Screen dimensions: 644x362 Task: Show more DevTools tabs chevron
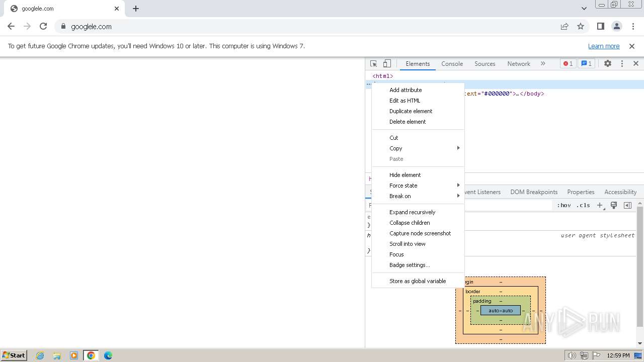click(x=543, y=64)
